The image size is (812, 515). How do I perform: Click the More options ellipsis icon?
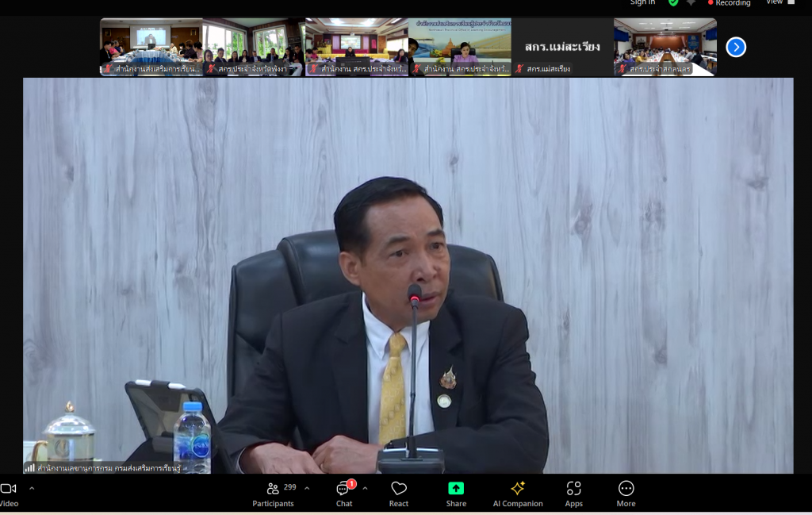tap(626, 493)
